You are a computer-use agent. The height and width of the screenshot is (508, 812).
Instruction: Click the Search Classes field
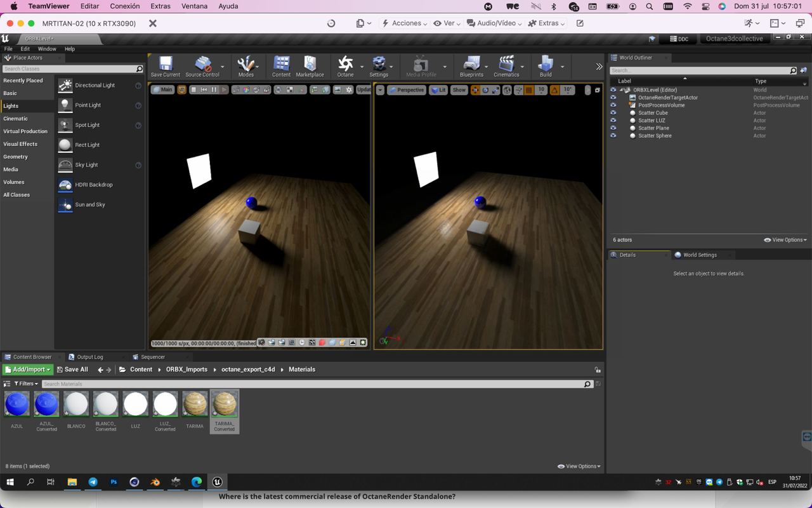coord(73,69)
